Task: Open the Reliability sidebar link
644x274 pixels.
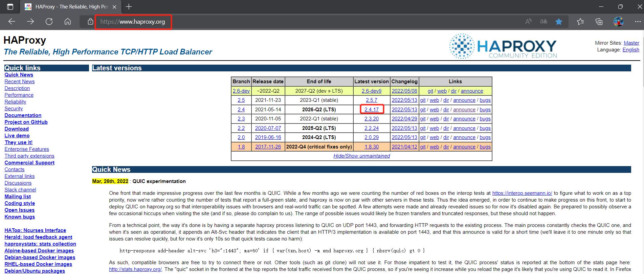Action: [15, 102]
